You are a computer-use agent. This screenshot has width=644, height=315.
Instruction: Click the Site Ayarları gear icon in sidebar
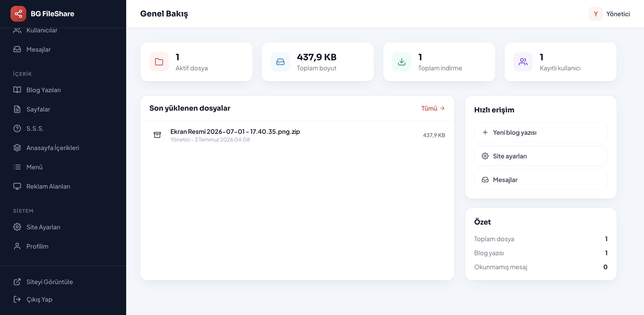[x=17, y=227]
